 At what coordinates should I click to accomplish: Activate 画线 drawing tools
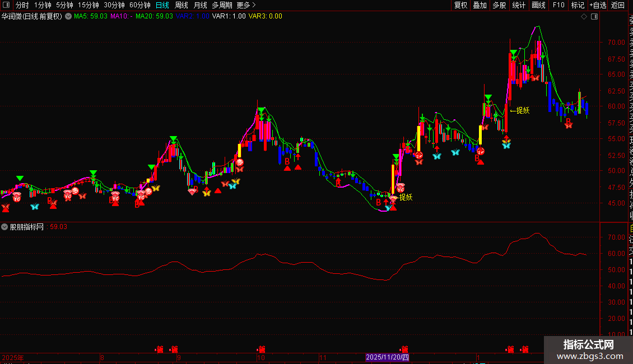click(538, 5)
